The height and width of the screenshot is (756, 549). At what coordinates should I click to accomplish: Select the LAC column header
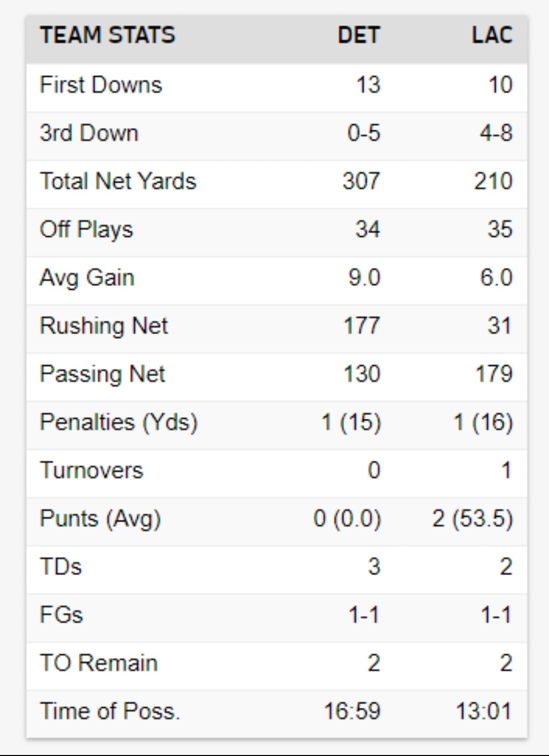click(x=492, y=36)
